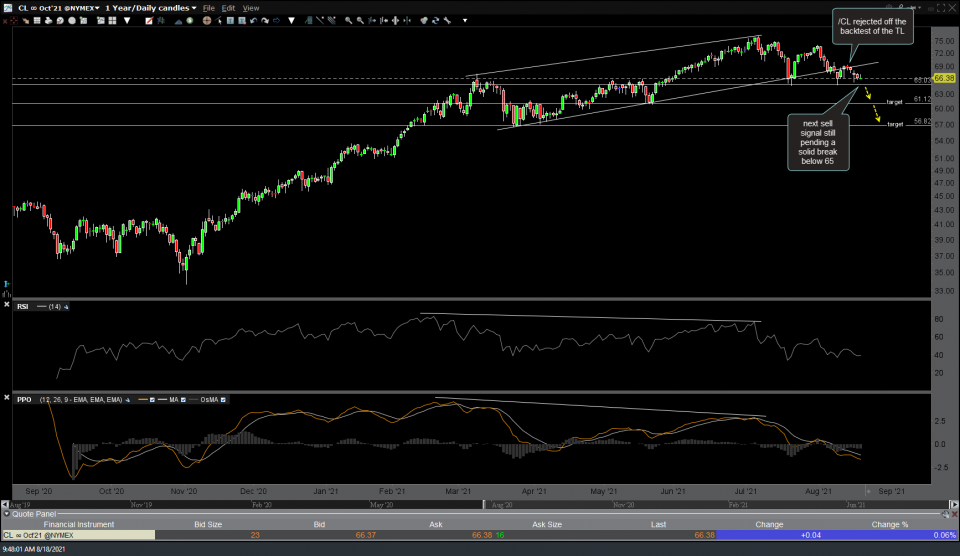This screenshot has height=556, width=960.
Task: Expand toolbar triangle after blue arrow
Action: [291, 21]
